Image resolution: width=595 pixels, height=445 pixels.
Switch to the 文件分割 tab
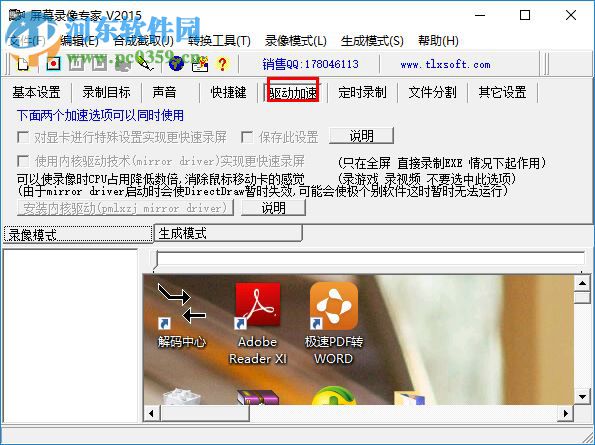tap(432, 92)
